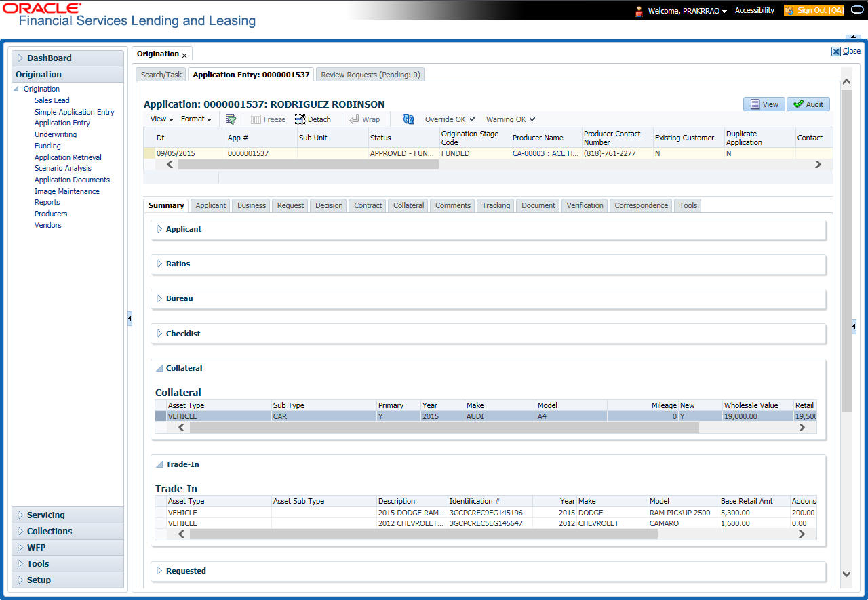
Task: Toggle the Override OK checkmark
Action: (x=472, y=119)
